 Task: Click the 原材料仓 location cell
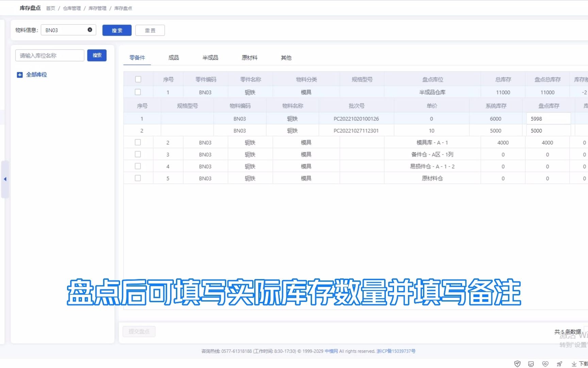point(432,178)
